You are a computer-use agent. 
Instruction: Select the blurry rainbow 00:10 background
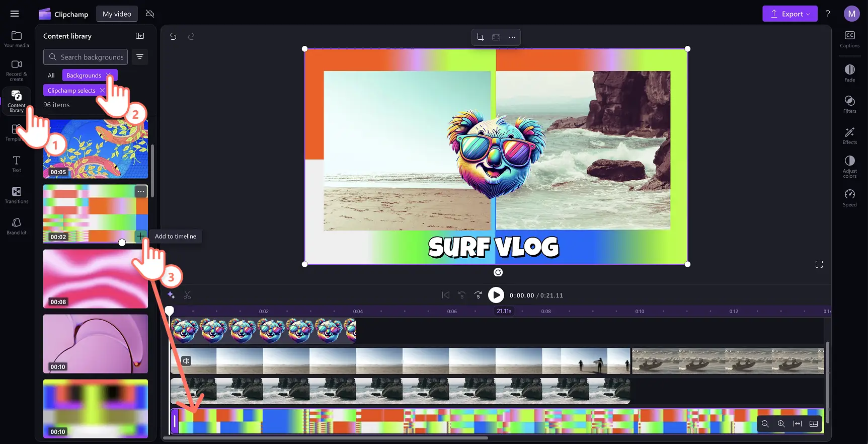[x=96, y=409]
